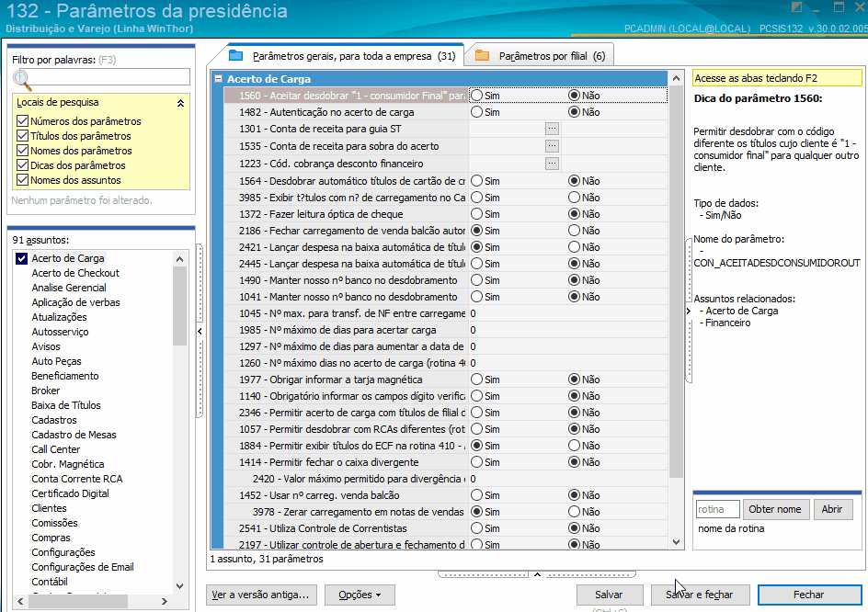Select Não for 1884 Permitir exibir títulos do ECF
The width and height of the screenshot is (868, 612).
click(574, 446)
